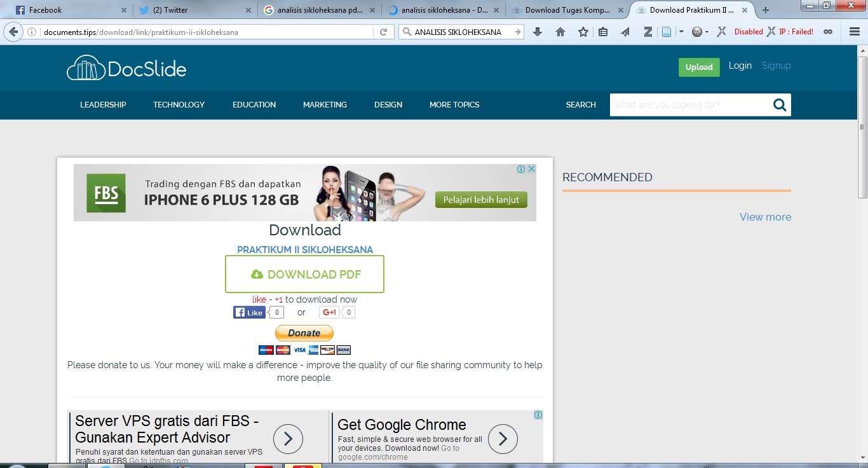Bookmark this page with the star icon

(583, 32)
